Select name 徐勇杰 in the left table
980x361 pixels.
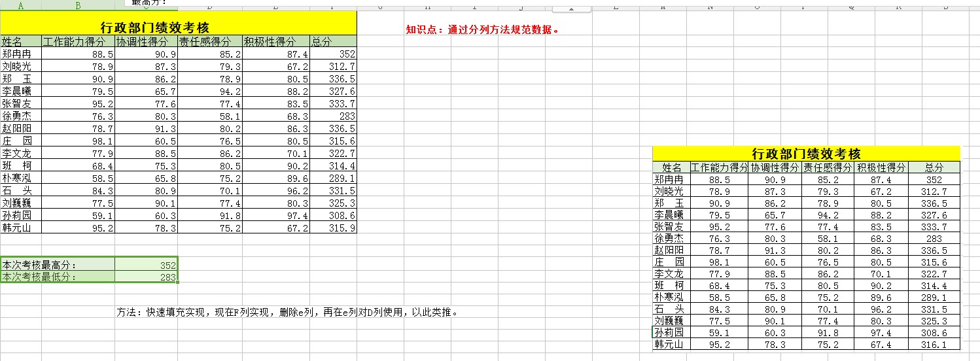20,116
